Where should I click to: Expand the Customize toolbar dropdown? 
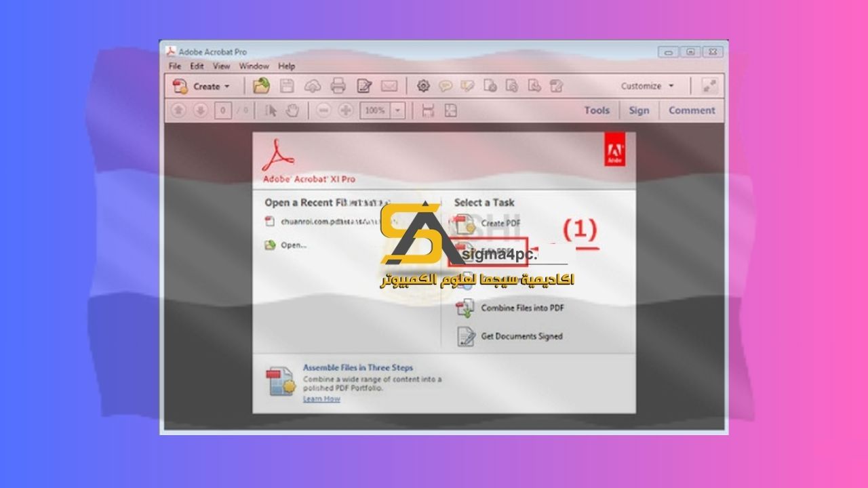pos(648,86)
